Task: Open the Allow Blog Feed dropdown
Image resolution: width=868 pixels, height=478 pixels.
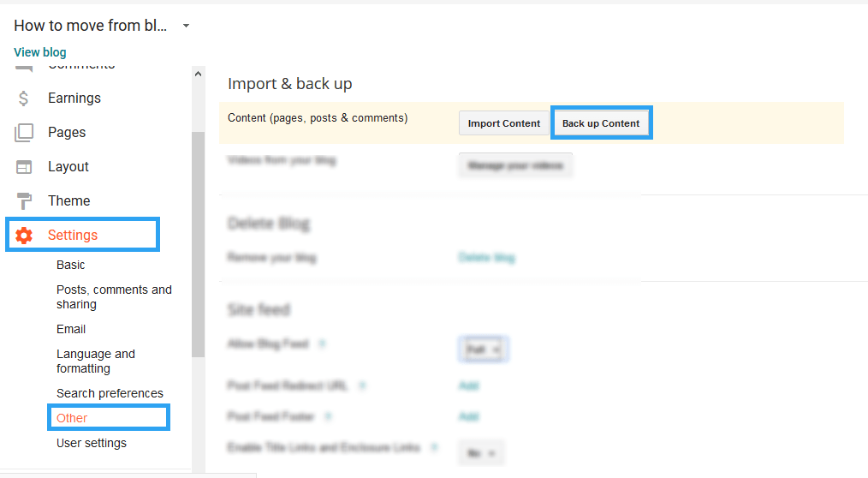Action: [x=484, y=350]
